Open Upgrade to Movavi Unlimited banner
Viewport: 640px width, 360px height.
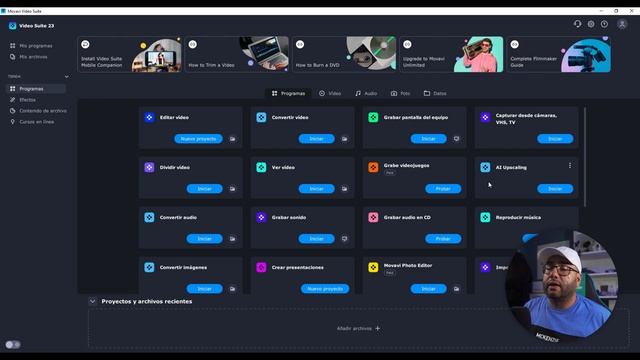coord(452,54)
